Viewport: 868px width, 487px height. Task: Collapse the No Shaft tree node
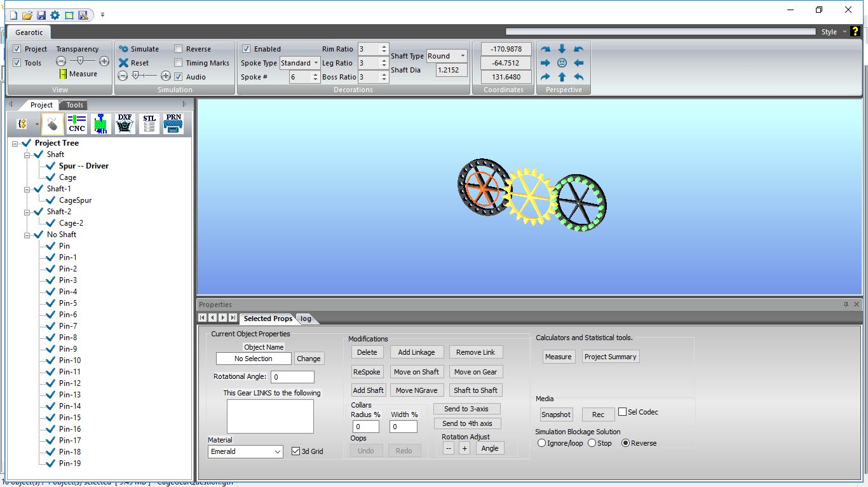(27, 235)
